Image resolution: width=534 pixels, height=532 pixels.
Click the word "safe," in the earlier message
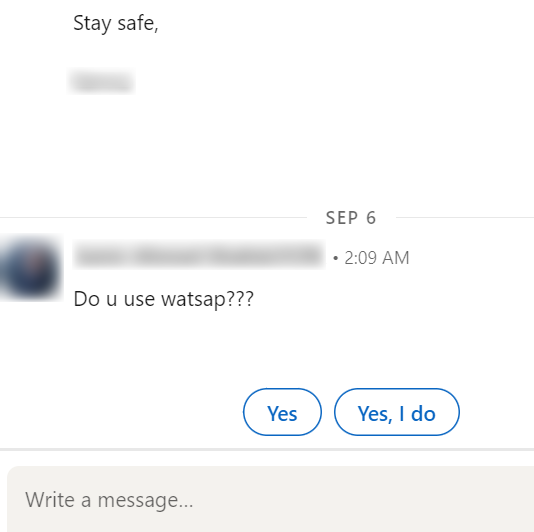(x=138, y=24)
